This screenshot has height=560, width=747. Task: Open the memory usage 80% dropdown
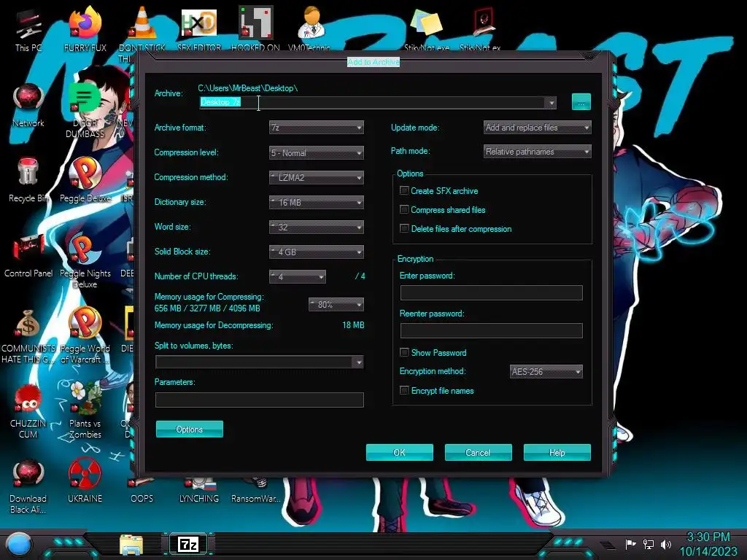[336, 304]
